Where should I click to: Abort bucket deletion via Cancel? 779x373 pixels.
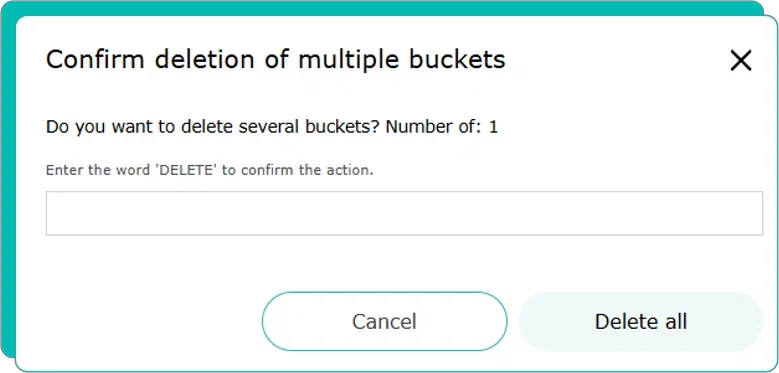pos(385,321)
